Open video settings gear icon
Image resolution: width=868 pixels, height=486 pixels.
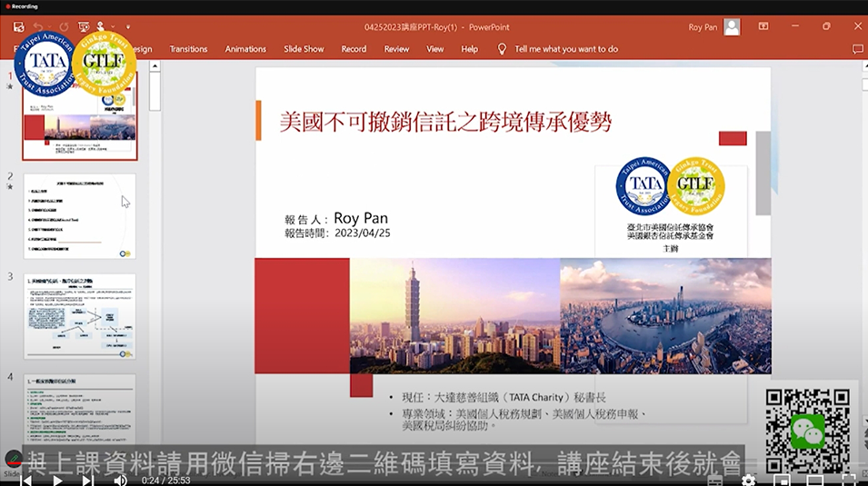pyautogui.click(x=748, y=480)
